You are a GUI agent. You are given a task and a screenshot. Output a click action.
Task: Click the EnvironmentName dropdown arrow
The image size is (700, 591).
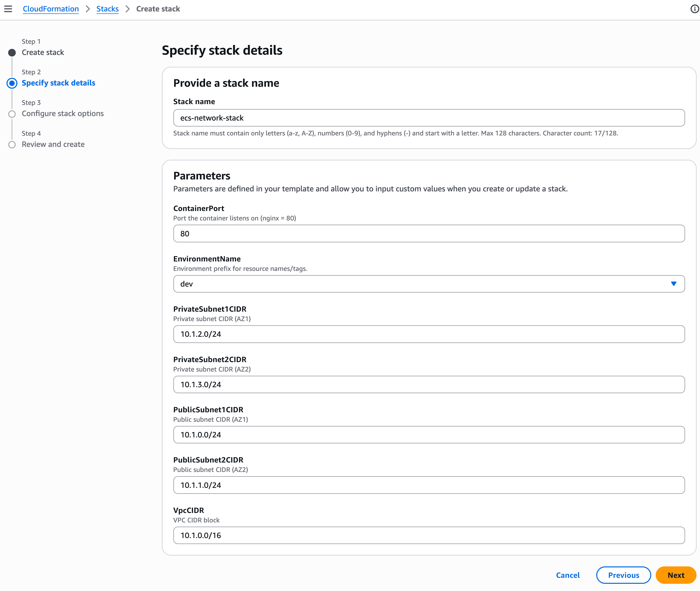674,284
